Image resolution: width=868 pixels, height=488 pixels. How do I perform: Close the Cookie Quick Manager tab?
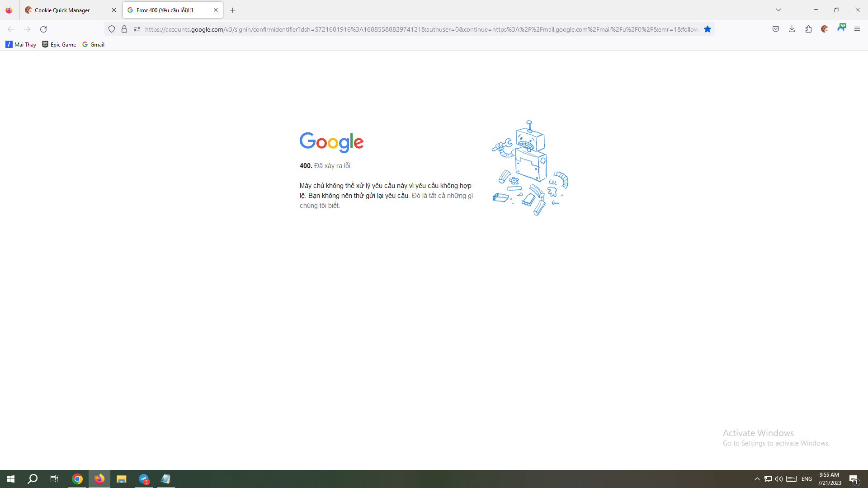pos(114,10)
